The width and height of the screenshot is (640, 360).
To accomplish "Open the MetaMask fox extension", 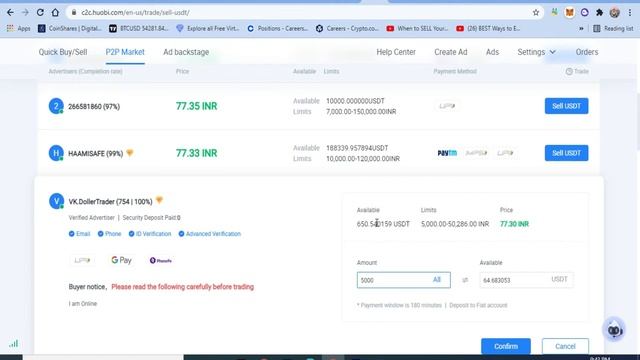I will point(569,13).
